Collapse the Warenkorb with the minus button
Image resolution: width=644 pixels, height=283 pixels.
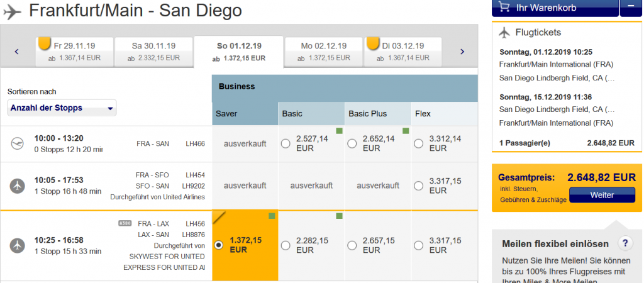[630, 8]
